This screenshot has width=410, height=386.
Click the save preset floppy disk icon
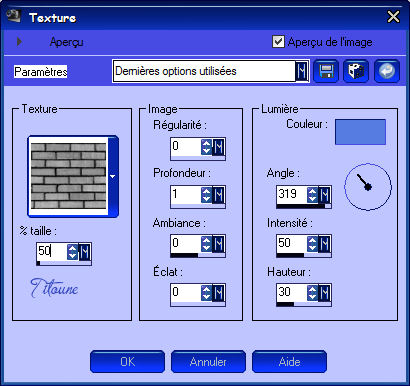click(326, 71)
